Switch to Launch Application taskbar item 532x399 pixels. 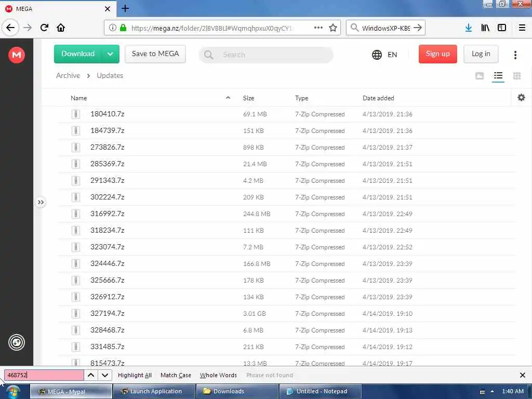[x=154, y=392]
